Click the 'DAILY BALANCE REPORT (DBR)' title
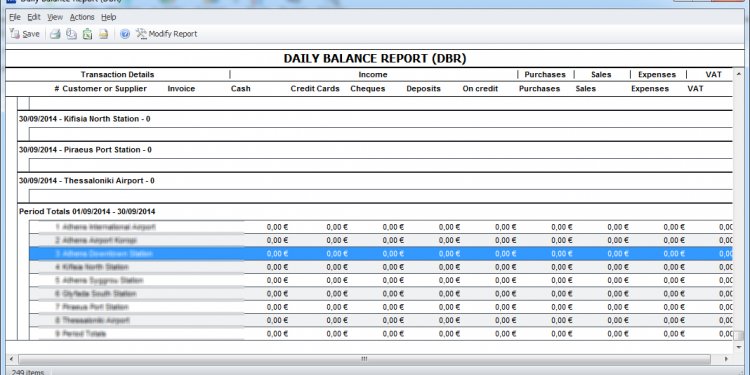 [375, 58]
